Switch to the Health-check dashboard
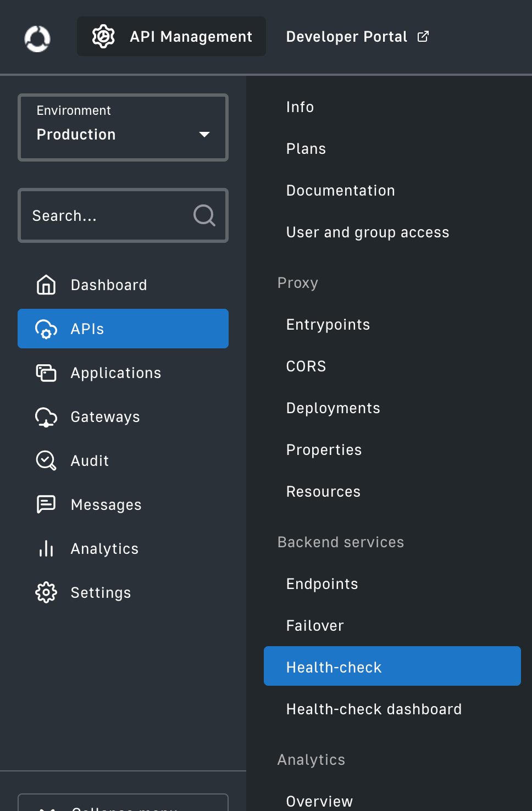 pos(374,709)
